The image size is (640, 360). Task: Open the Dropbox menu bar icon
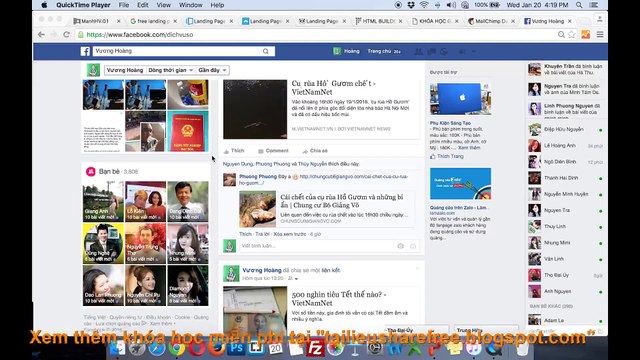(x=411, y=5)
